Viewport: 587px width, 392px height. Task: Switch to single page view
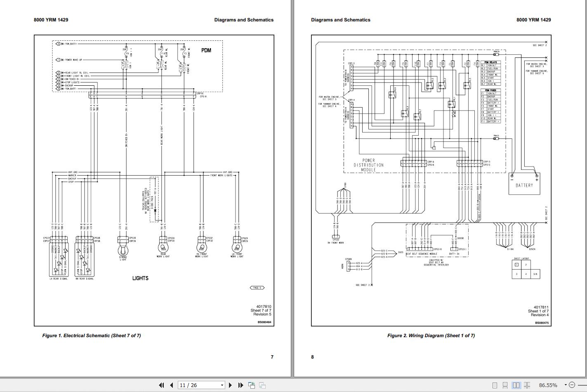[495, 385]
